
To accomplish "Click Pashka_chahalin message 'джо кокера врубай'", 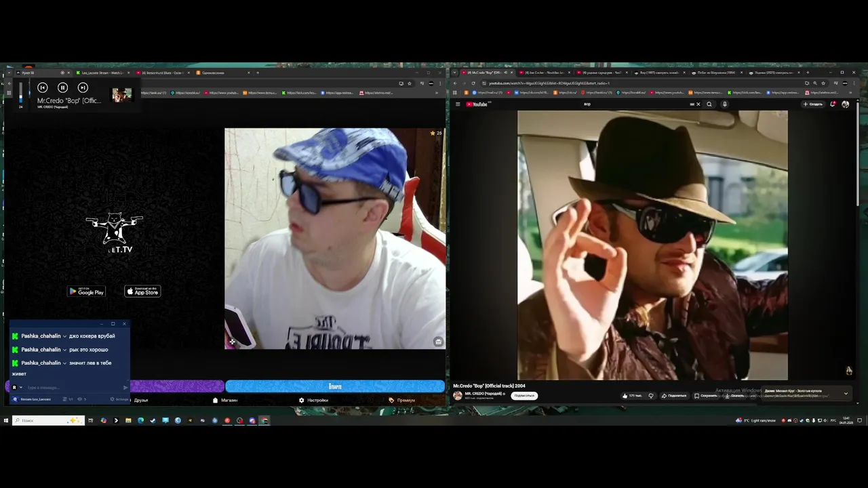I will [x=92, y=336].
